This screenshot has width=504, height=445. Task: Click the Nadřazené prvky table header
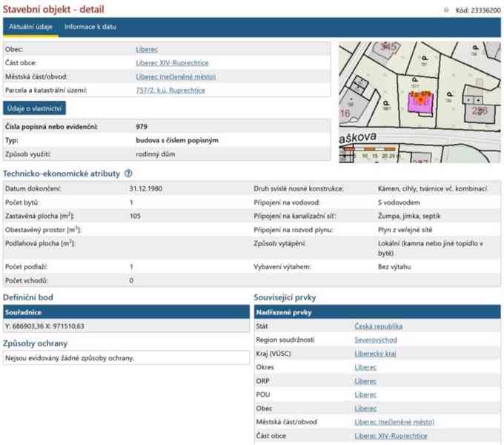pos(377,312)
